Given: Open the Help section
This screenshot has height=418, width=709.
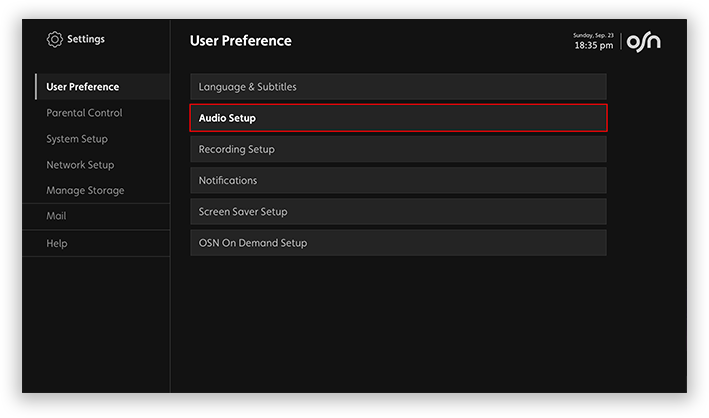Looking at the screenshot, I should click(x=57, y=243).
